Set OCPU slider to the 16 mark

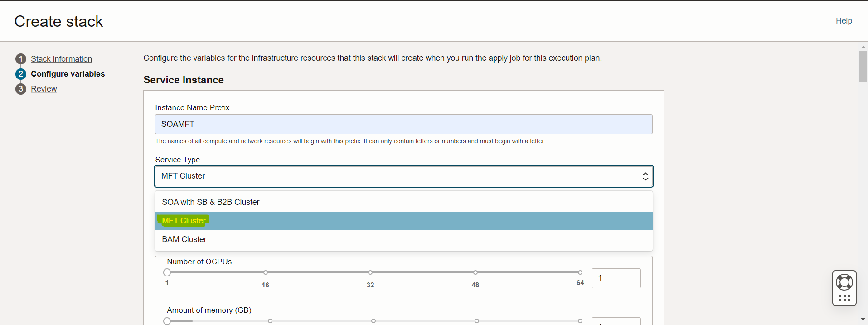(266, 272)
